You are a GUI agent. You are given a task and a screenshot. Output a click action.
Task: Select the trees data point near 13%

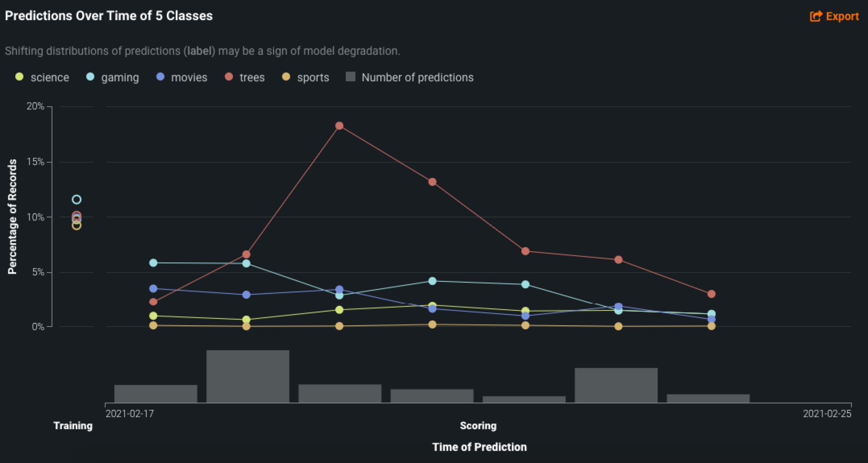click(432, 182)
